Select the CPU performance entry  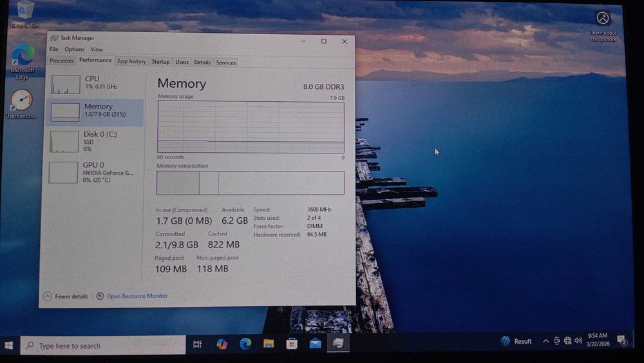click(x=96, y=83)
